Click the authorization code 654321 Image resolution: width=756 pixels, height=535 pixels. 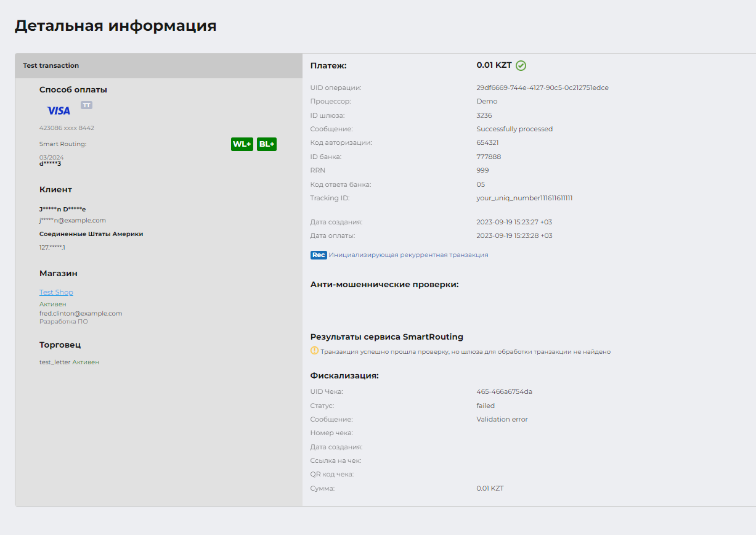[x=487, y=142]
